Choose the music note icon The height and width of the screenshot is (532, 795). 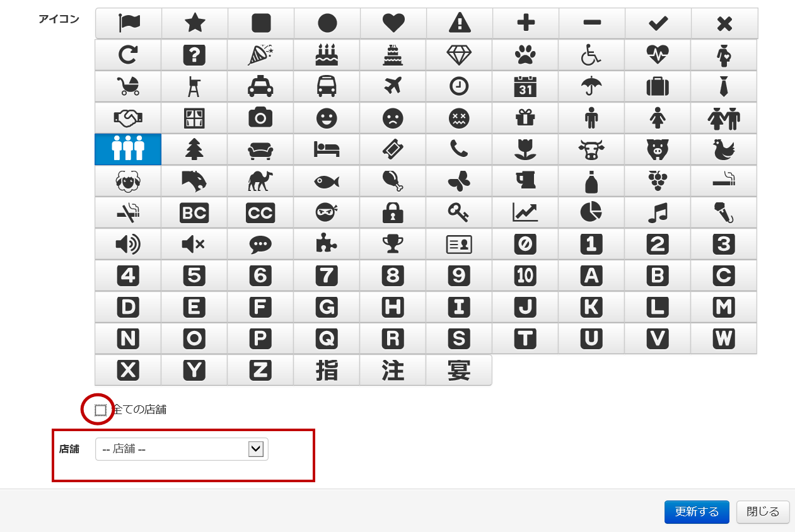(658, 213)
